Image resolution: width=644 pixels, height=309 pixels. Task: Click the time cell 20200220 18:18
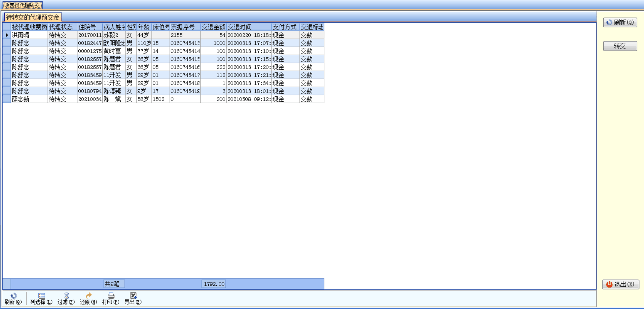pyautogui.click(x=249, y=35)
